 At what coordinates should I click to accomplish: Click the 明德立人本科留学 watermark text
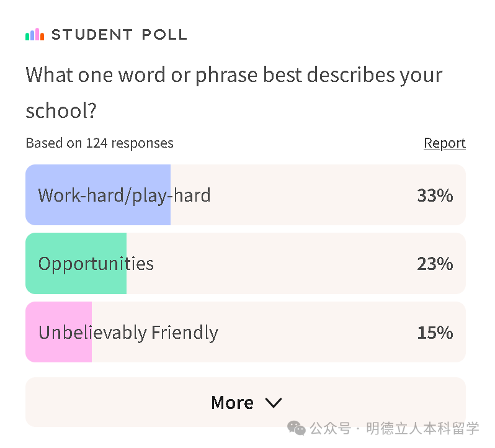pyautogui.click(x=422, y=428)
